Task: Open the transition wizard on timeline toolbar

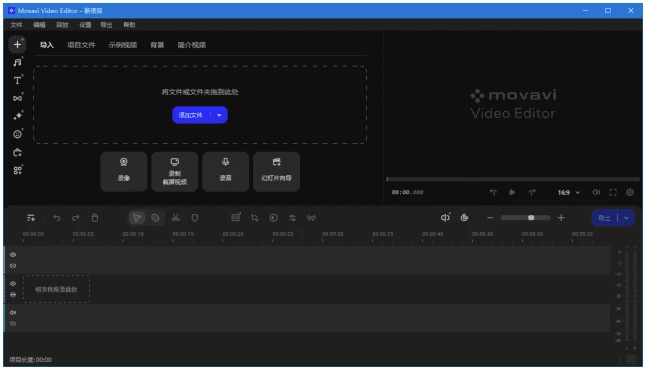Action: click(311, 218)
